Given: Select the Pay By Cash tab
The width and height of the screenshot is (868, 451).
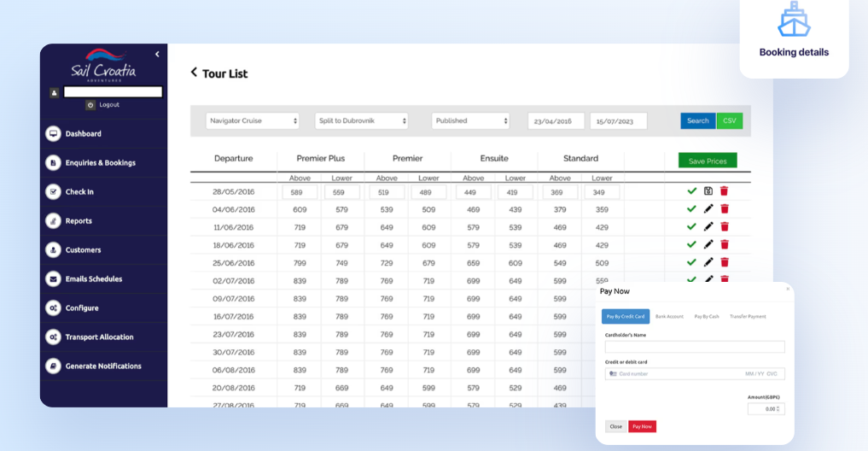Looking at the screenshot, I should tap(707, 317).
